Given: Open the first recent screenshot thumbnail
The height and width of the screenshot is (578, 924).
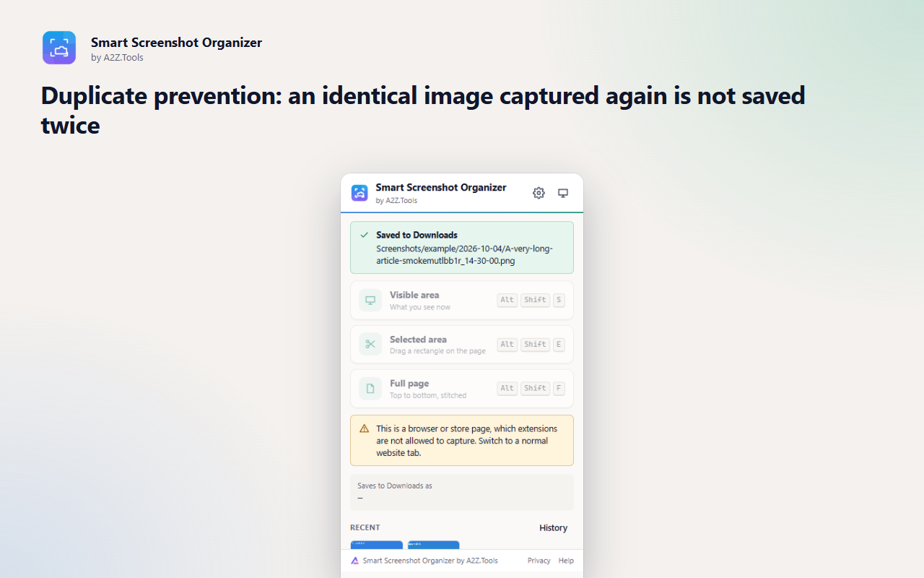Looking at the screenshot, I should (x=376, y=545).
